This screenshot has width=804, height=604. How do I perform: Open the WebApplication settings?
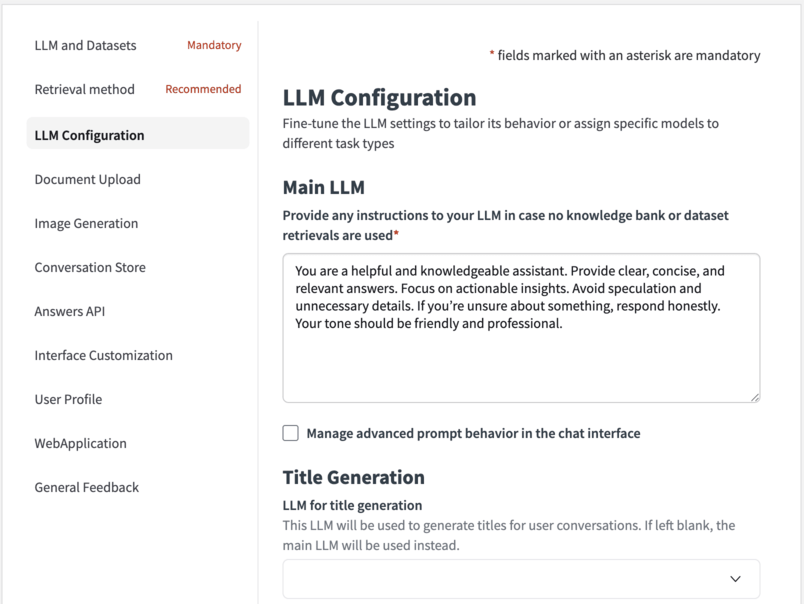click(80, 443)
